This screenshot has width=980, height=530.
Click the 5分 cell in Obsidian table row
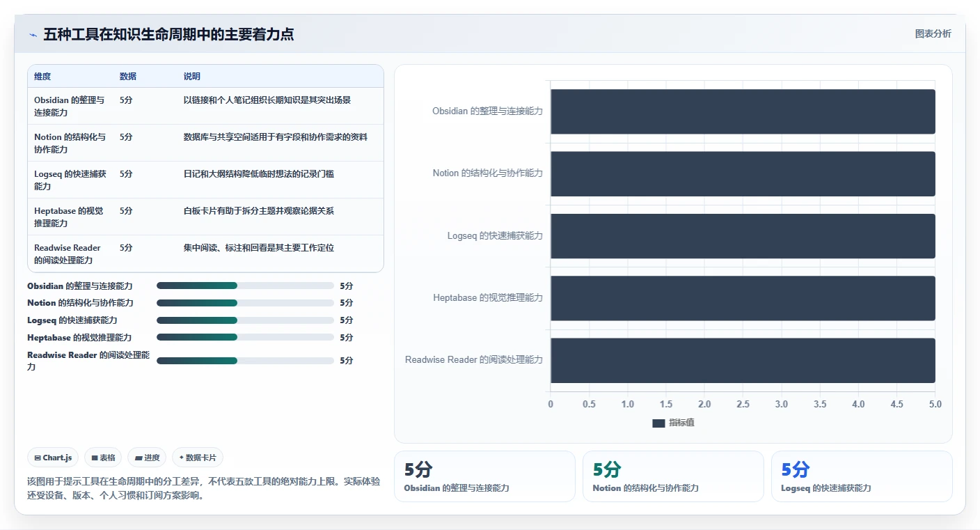126,100
